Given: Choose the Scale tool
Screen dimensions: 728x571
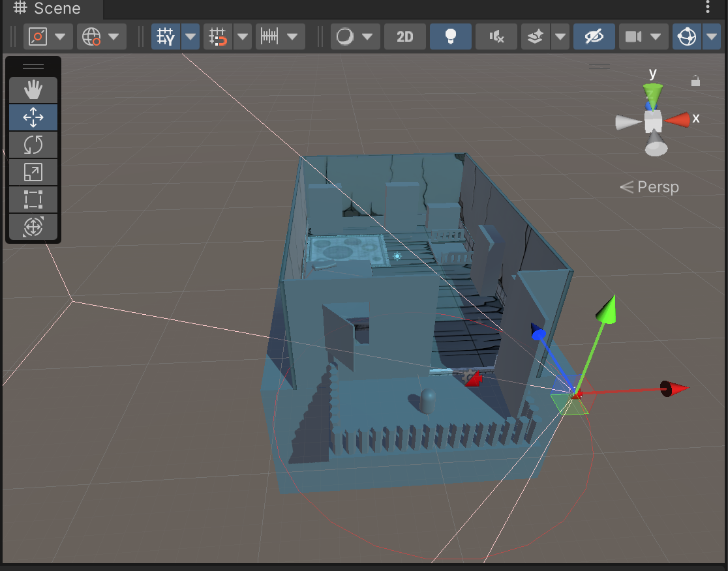Looking at the screenshot, I should tap(33, 172).
